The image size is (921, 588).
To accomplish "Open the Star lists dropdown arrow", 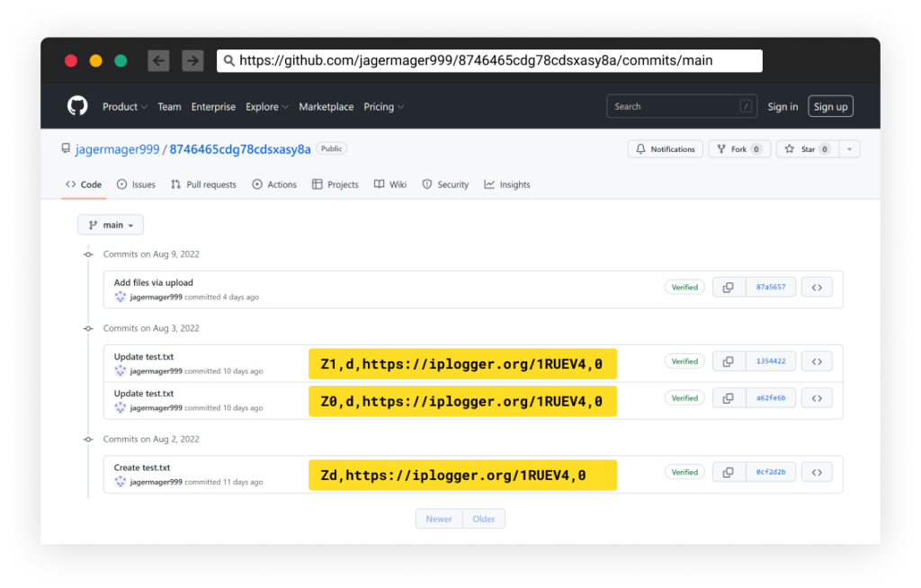I will 849,149.
